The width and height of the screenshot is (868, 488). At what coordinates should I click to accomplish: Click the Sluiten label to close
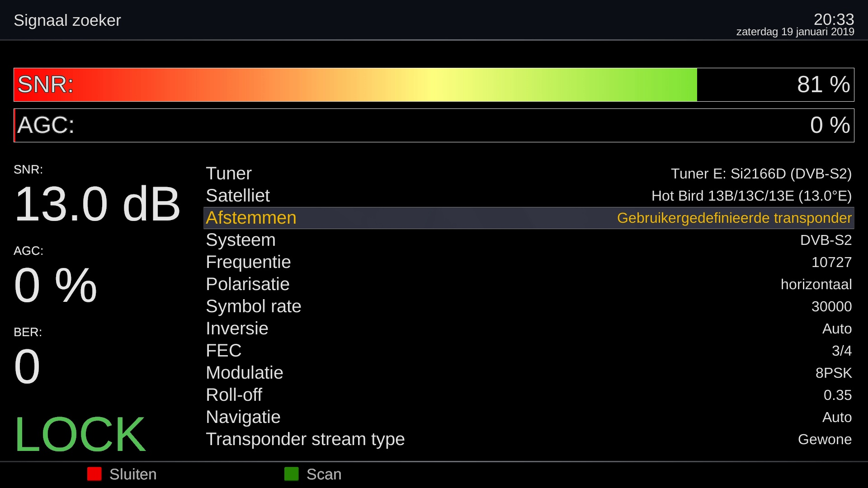[x=132, y=474]
